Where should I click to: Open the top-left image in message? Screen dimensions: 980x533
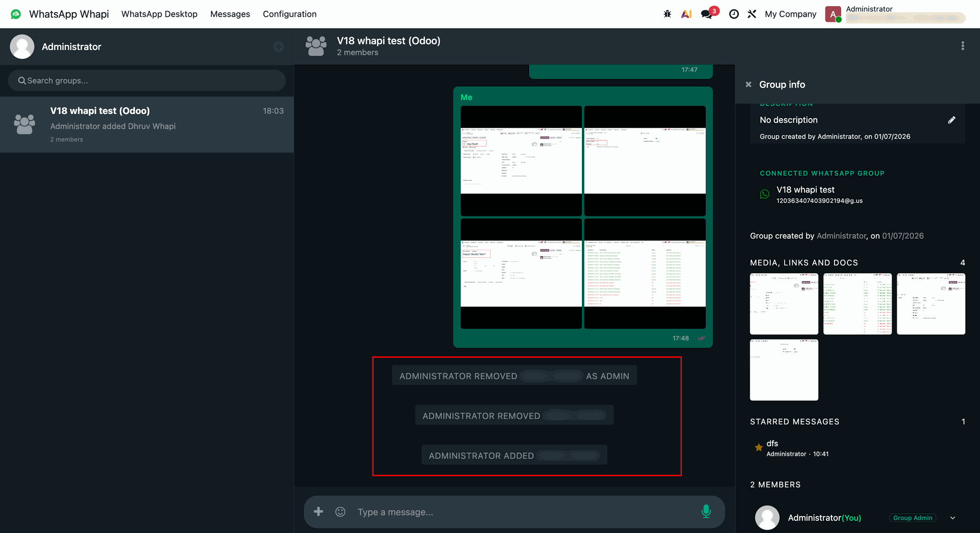(521, 161)
